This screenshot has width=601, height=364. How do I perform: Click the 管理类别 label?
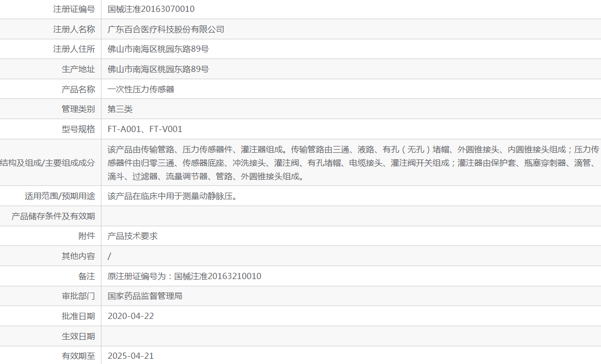click(78, 109)
